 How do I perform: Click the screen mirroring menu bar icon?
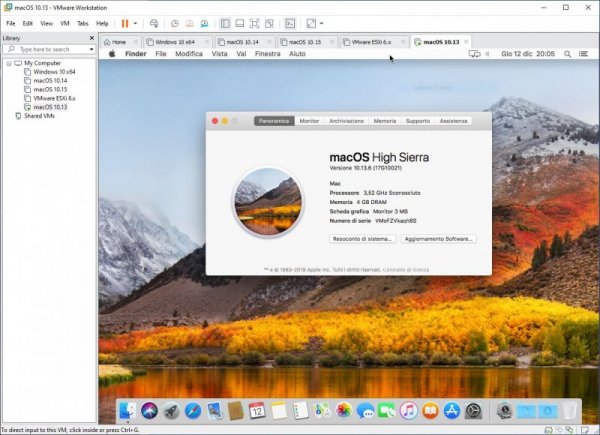474,54
